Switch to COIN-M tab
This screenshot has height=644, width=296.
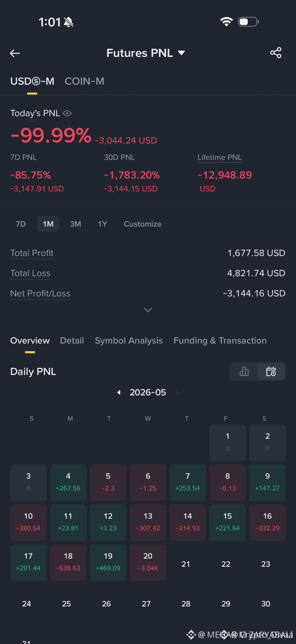(84, 81)
